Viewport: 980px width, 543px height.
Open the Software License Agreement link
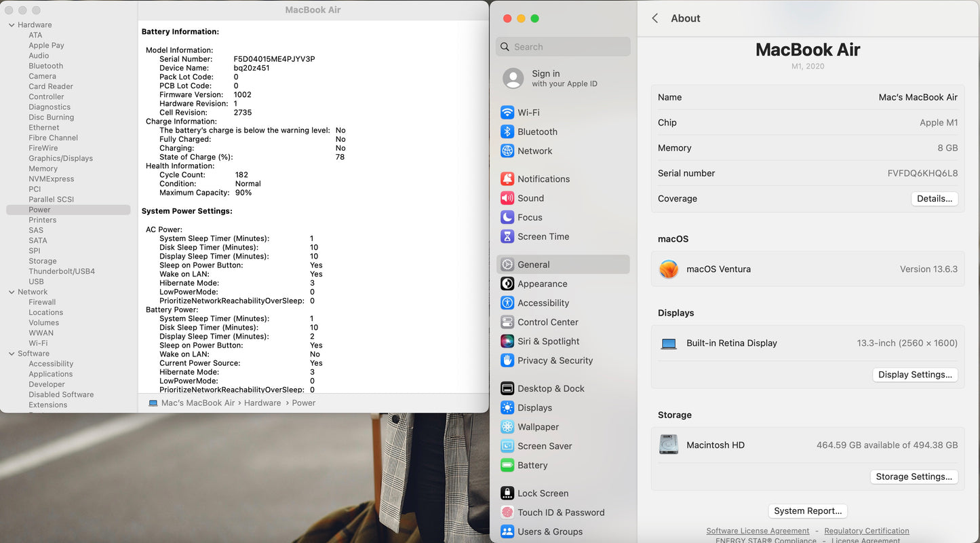[x=758, y=531]
